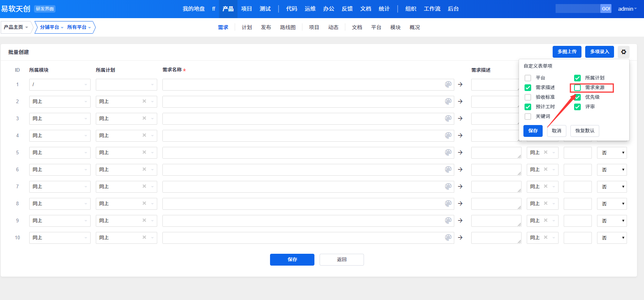Open color picker for row 3 requirement name

pyautogui.click(x=448, y=118)
